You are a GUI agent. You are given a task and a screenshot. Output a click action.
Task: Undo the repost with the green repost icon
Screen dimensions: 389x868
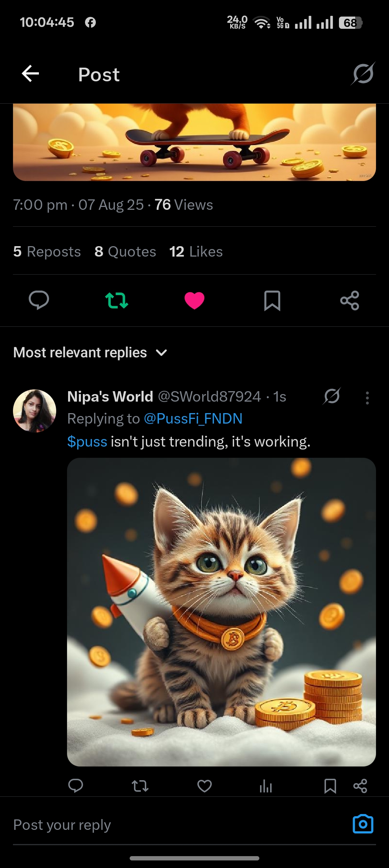pyautogui.click(x=116, y=300)
